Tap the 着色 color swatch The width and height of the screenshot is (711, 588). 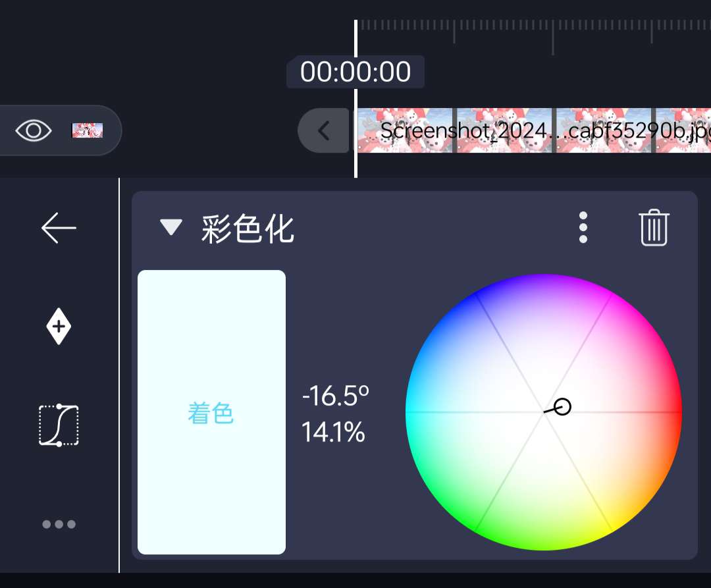[x=211, y=412]
